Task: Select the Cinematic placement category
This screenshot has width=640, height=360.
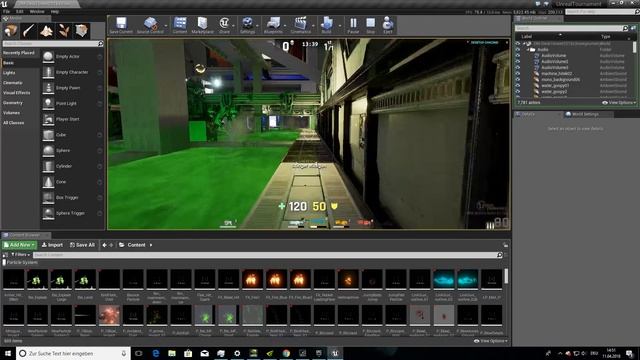Action: tap(13, 83)
